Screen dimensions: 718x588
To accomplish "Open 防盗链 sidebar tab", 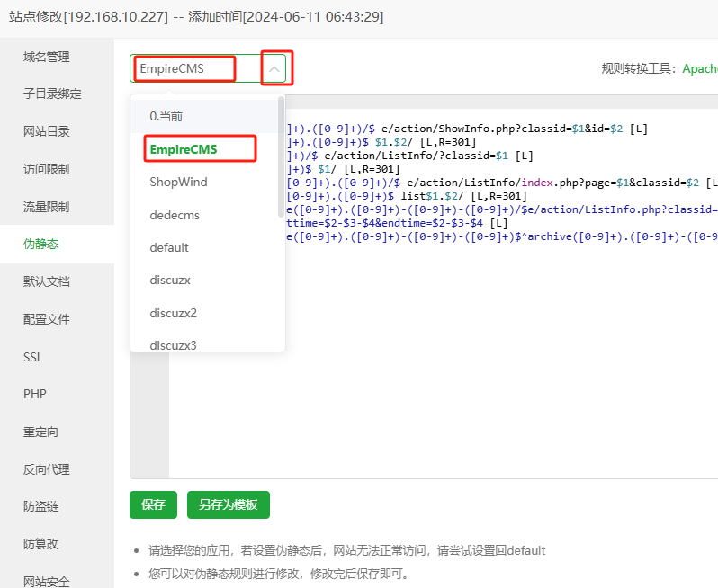I will pos(57,506).
